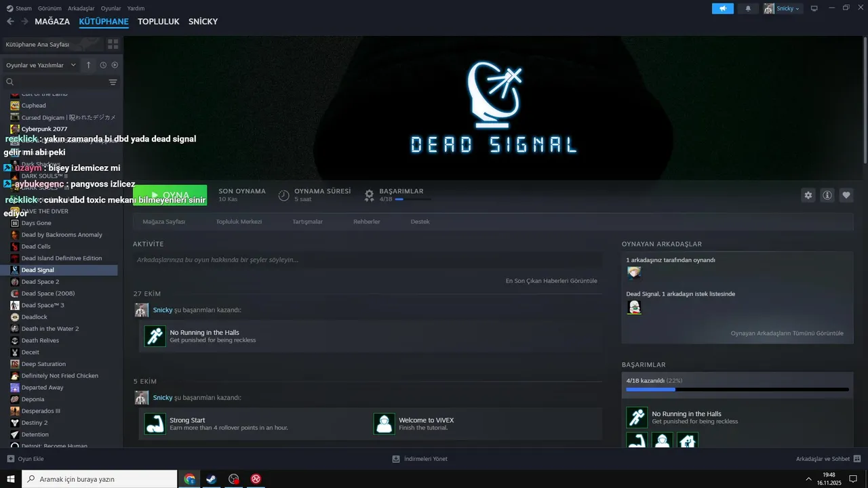The image size is (868, 488).
Task: Open the Steam menu
Action: tap(19, 8)
